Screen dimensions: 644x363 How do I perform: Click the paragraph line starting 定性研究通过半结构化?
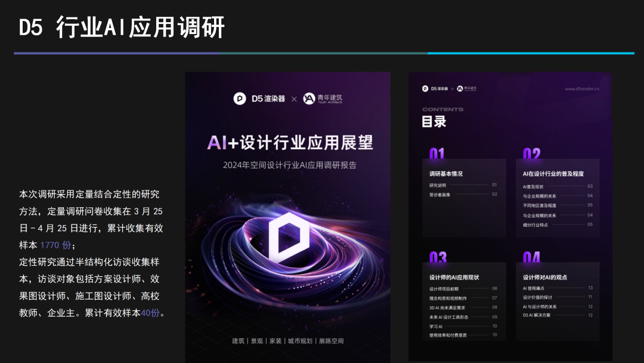[89, 262]
